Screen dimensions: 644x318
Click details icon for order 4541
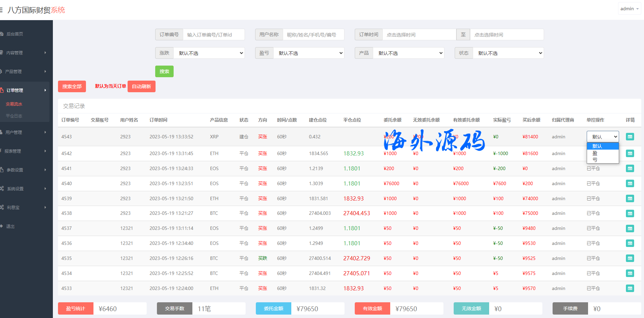630,168
